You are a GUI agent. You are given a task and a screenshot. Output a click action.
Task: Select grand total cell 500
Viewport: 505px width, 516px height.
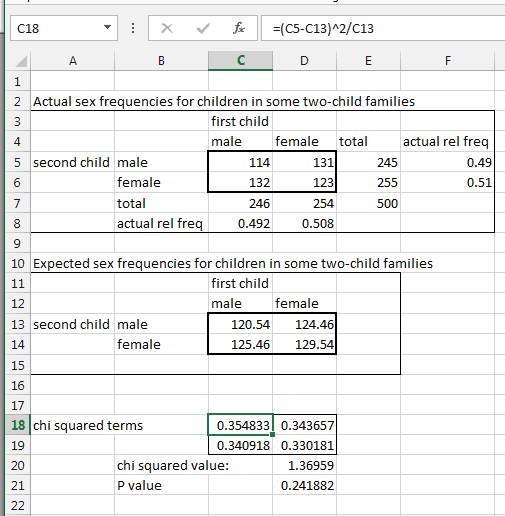pos(368,203)
